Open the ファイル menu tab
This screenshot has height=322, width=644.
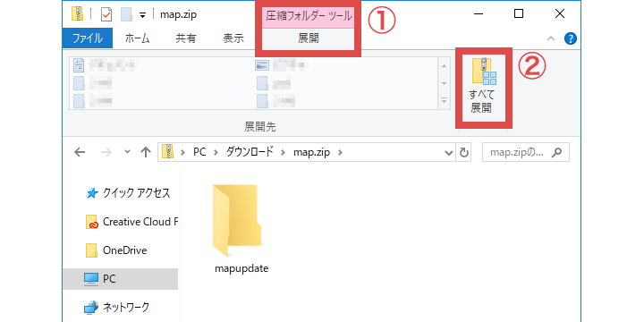[x=88, y=39]
